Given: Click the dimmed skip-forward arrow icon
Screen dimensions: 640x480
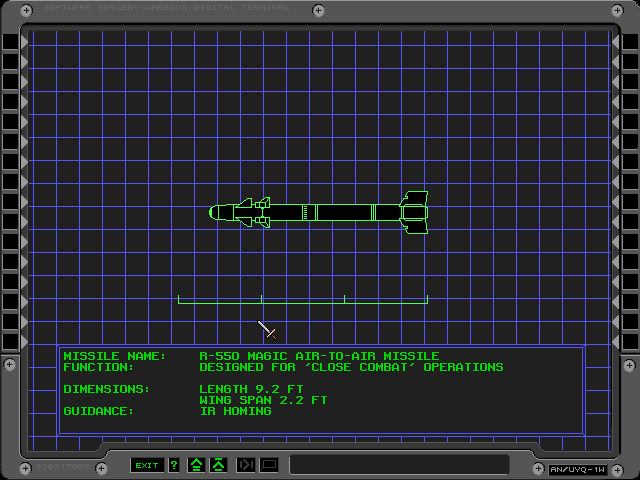Looking at the screenshot, I should (x=246, y=465).
